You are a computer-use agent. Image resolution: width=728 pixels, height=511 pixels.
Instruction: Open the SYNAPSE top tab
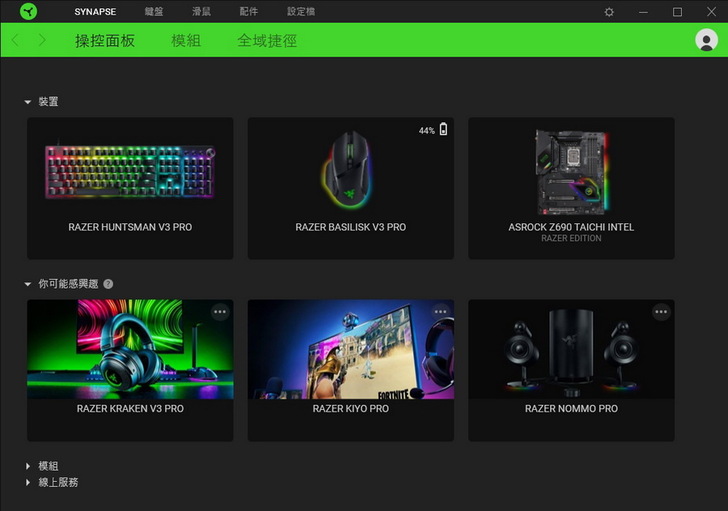[x=95, y=12]
